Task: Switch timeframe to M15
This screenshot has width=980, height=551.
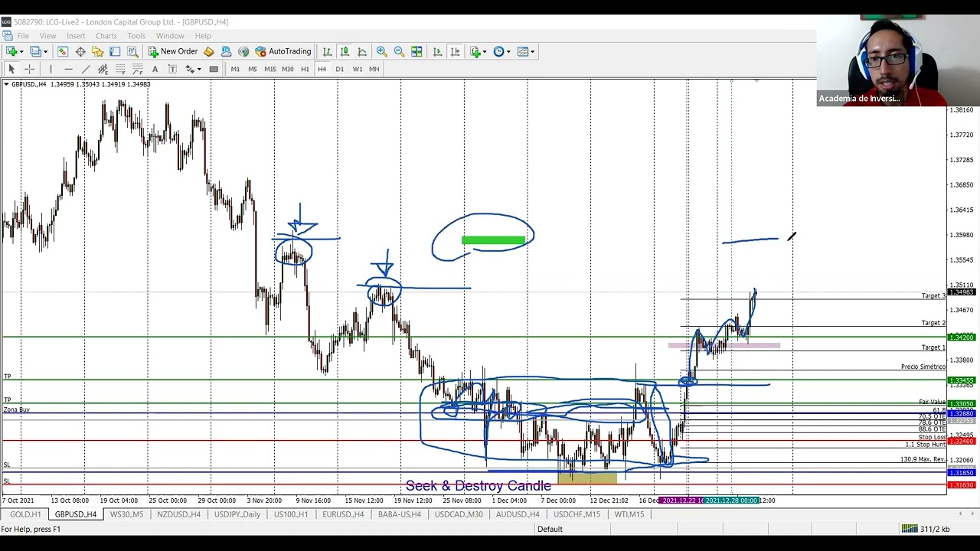Action: coord(269,69)
